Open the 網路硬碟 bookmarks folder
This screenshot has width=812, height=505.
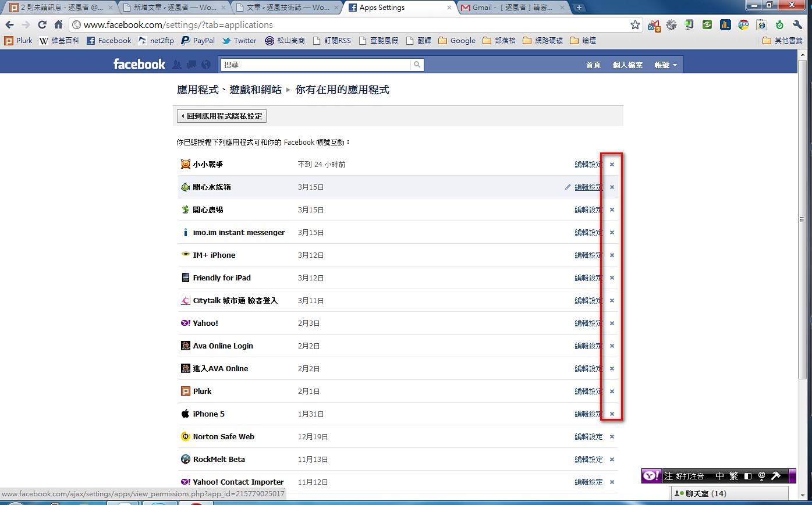pyautogui.click(x=542, y=41)
